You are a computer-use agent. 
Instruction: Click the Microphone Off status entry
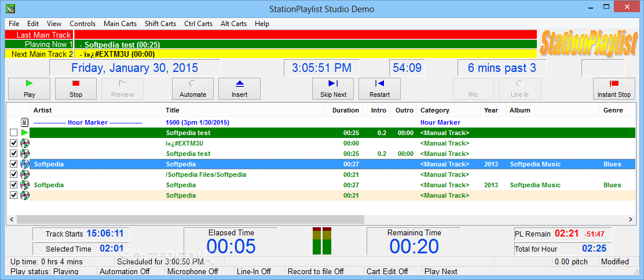coord(193,271)
